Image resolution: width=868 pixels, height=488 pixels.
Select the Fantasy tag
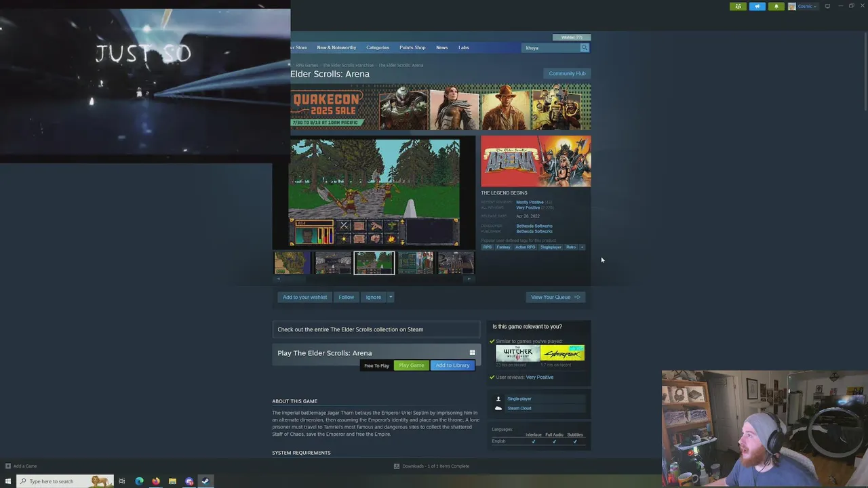(503, 247)
